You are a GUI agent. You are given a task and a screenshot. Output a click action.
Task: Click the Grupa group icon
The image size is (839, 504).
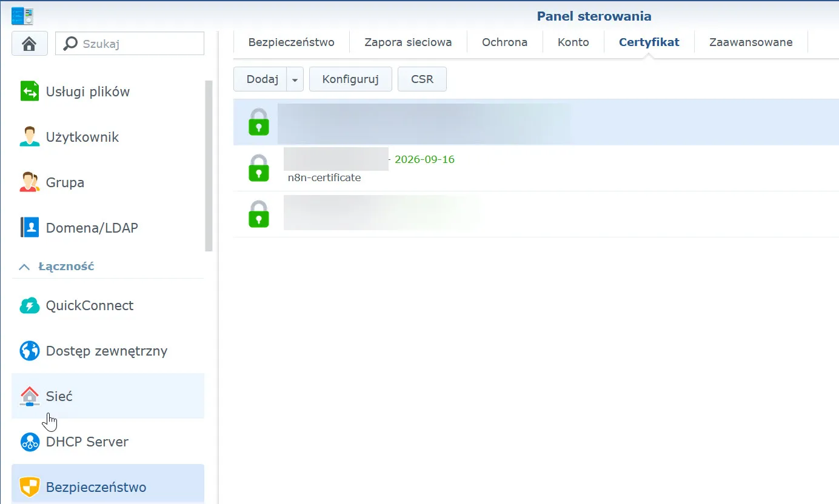click(x=29, y=182)
